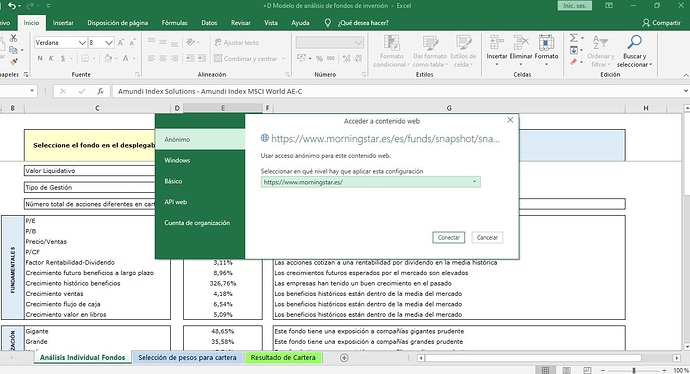Select Windows authentication in the dialog

(200, 160)
